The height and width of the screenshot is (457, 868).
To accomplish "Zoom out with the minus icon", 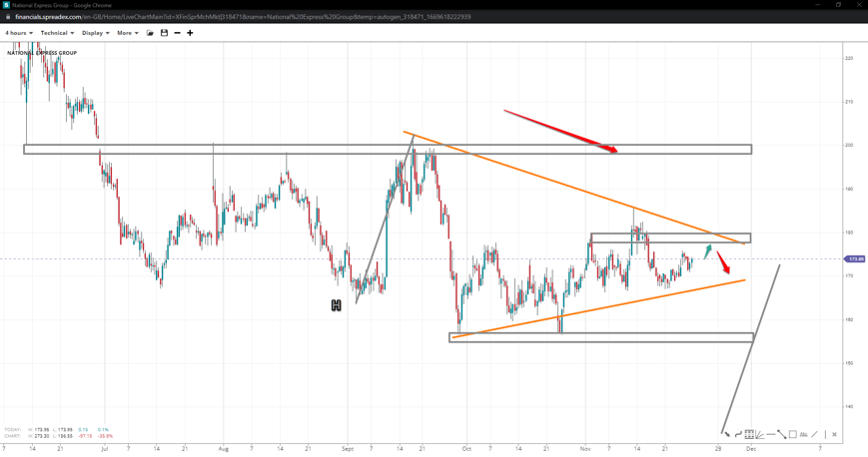I will 177,33.
